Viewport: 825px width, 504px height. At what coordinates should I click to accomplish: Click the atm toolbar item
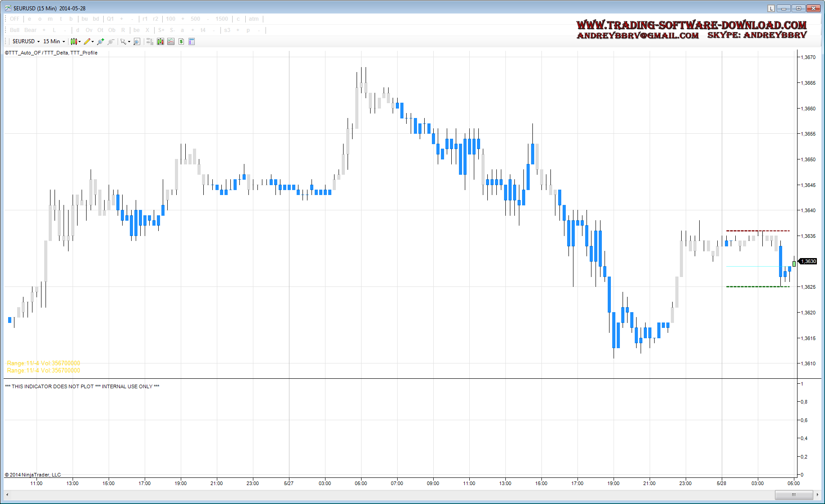[254, 19]
